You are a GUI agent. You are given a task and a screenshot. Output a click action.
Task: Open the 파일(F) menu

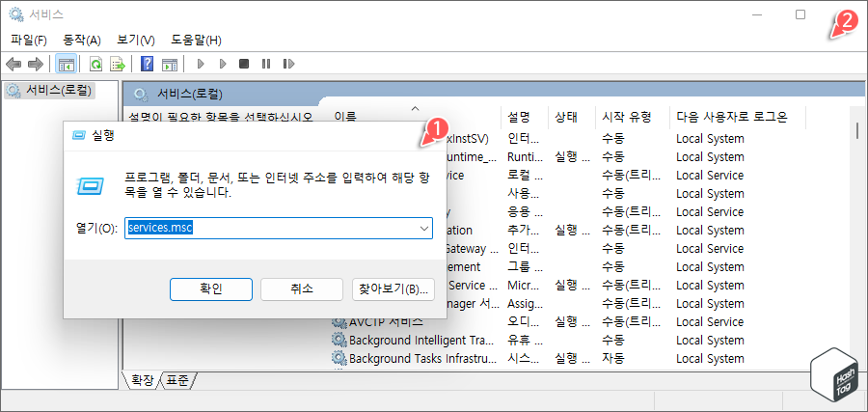point(29,40)
